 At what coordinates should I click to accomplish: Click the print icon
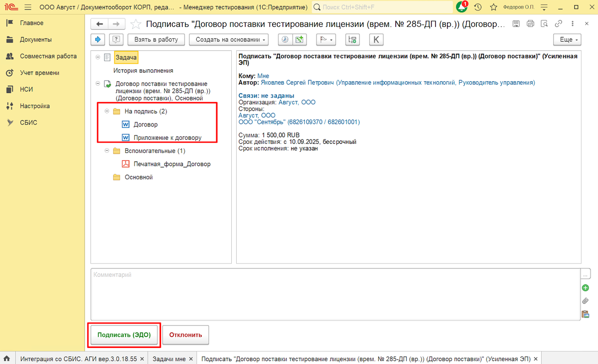(530, 24)
